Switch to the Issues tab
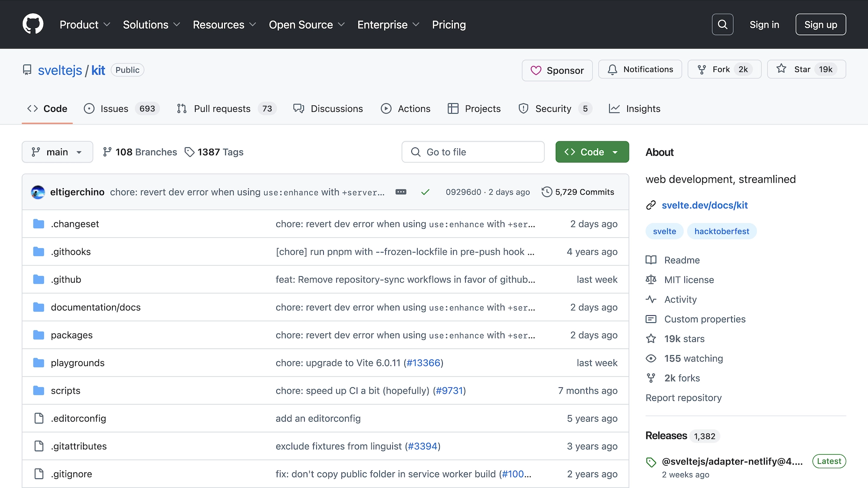868x488 pixels. click(122, 108)
